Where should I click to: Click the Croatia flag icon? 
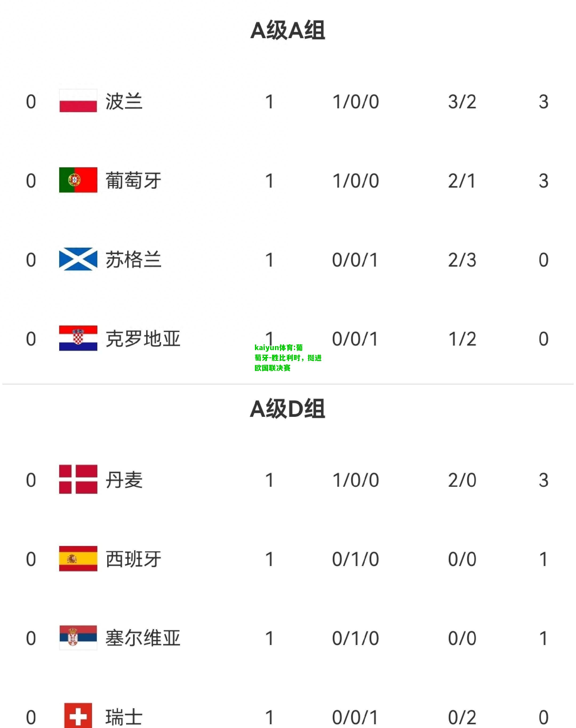pyautogui.click(x=78, y=338)
